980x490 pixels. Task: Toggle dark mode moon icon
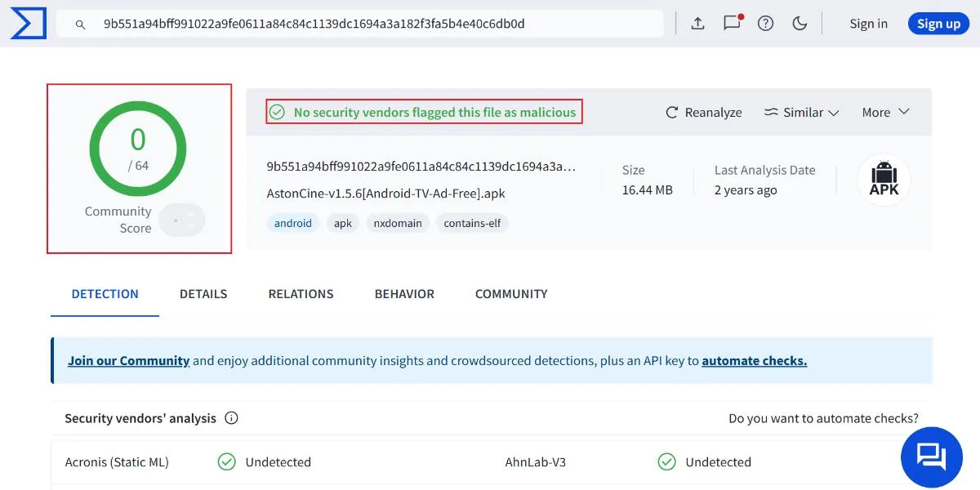coord(800,24)
